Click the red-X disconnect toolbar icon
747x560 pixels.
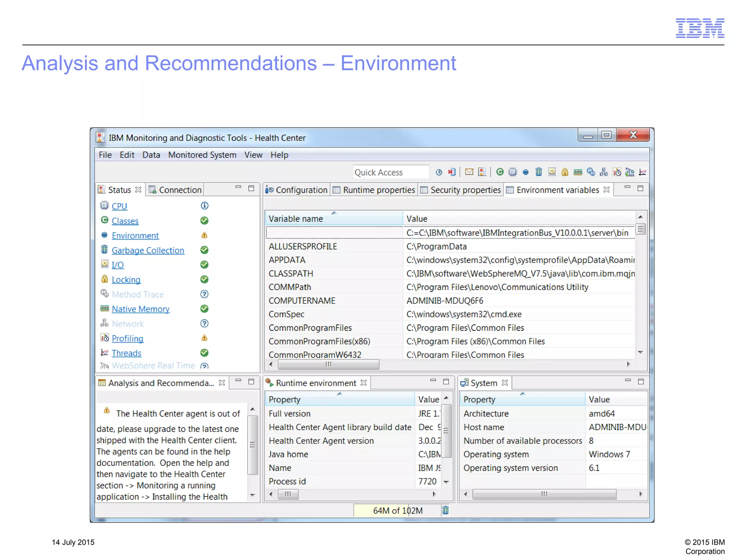pyautogui.click(x=452, y=172)
